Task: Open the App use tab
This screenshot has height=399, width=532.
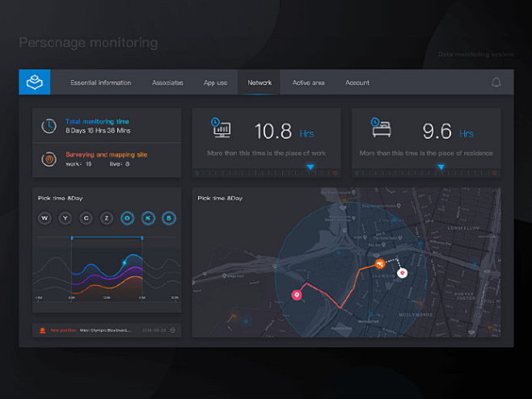Action: [215, 82]
